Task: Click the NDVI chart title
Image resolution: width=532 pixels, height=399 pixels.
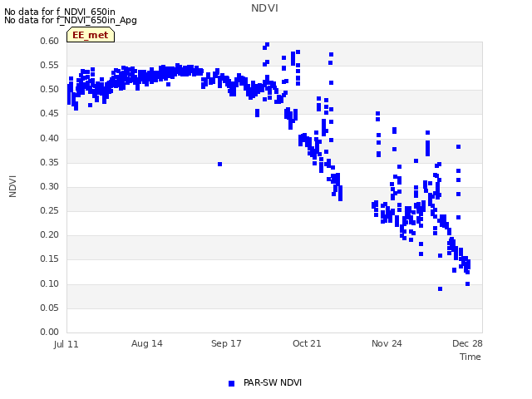Action: [x=264, y=8]
